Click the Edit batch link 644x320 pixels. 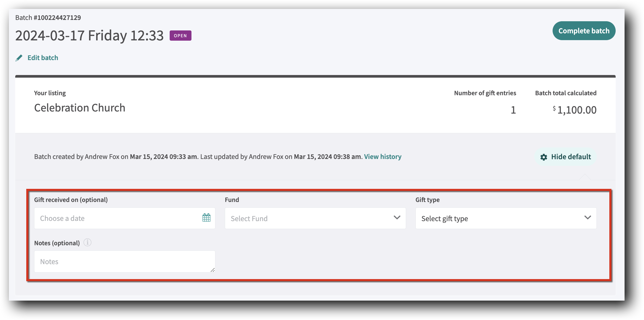point(43,58)
